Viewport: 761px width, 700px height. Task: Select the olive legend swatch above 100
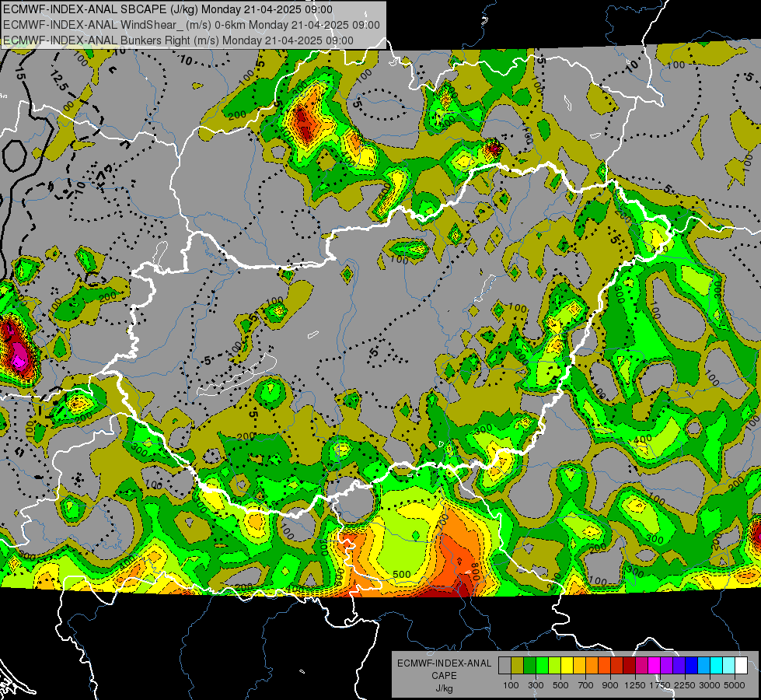click(x=518, y=666)
